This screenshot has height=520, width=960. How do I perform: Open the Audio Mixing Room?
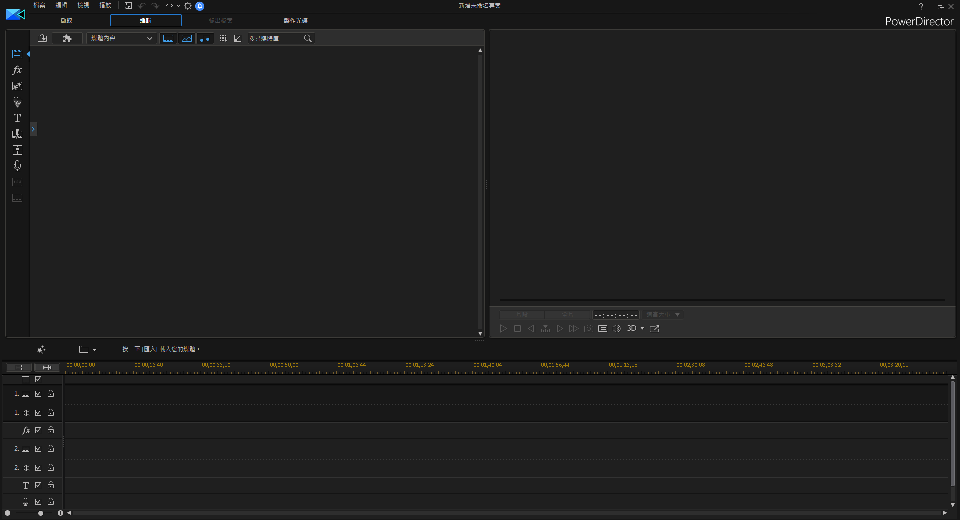[17, 149]
